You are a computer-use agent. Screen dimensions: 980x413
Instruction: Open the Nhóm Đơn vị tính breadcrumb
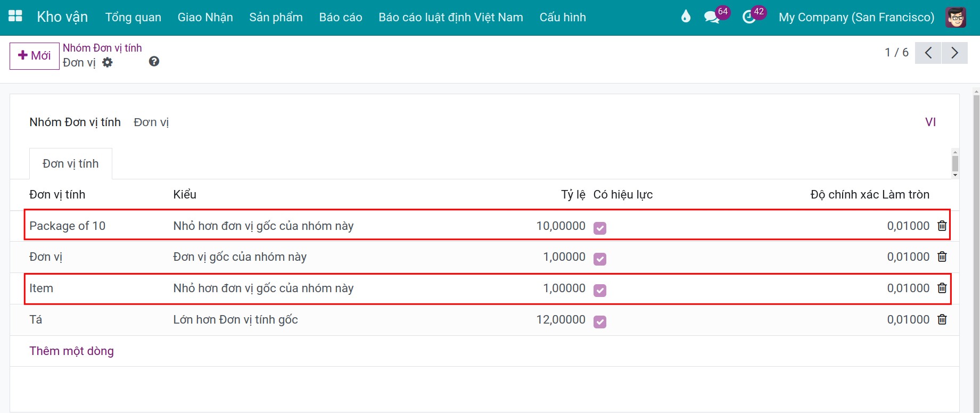[x=102, y=48]
